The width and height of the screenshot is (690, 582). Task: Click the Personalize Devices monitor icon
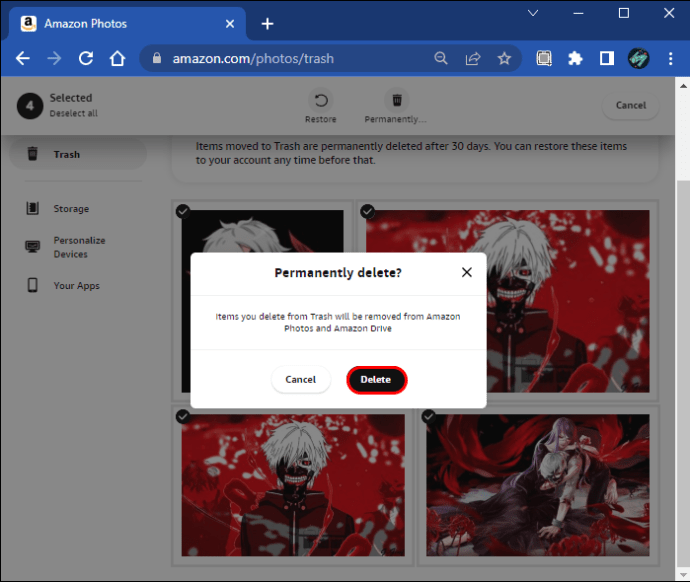tap(33, 247)
